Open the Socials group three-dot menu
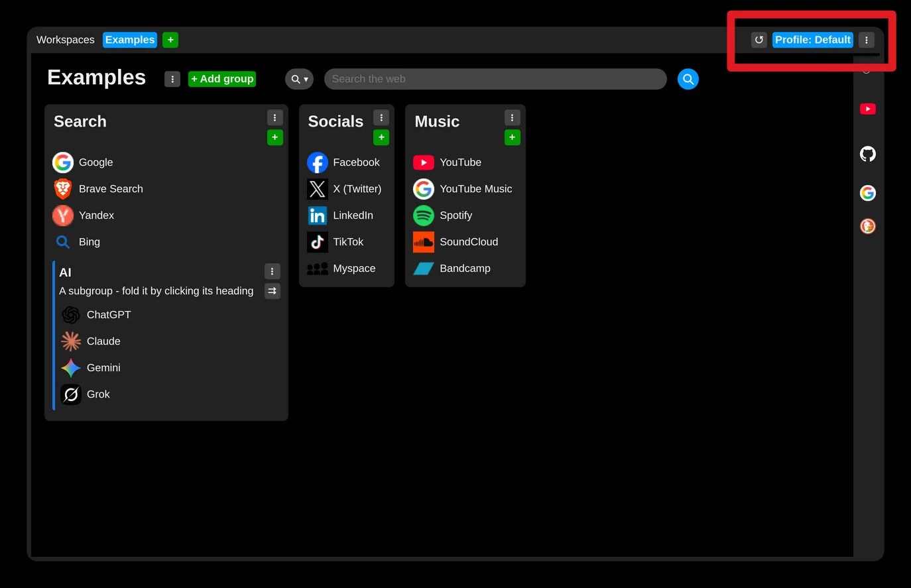The image size is (911, 588). pyautogui.click(x=381, y=117)
